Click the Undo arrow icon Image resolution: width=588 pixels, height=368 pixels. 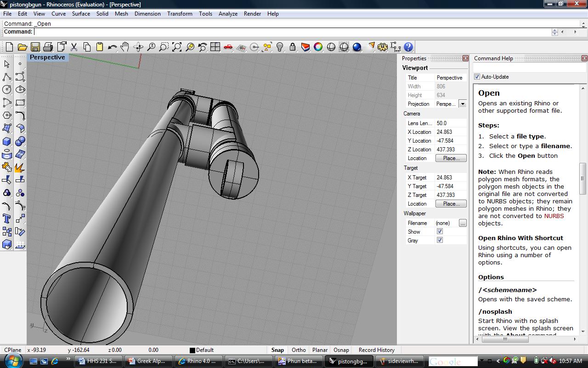point(112,47)
